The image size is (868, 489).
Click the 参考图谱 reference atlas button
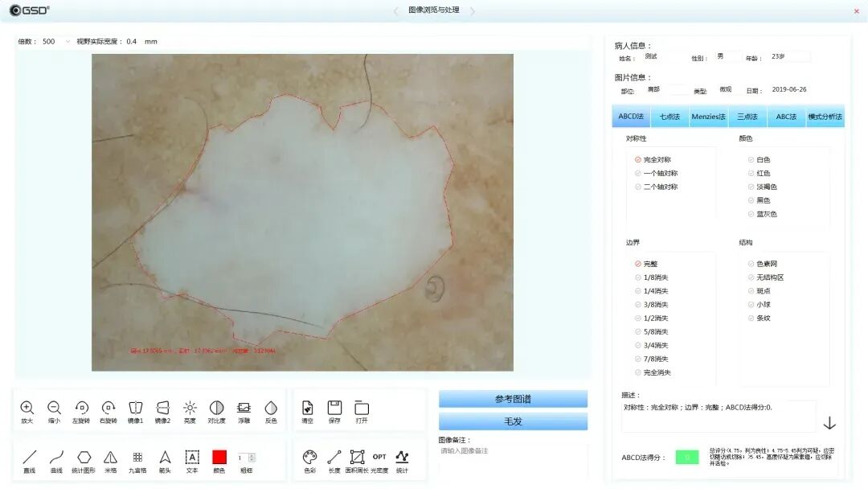pos(512,398)
